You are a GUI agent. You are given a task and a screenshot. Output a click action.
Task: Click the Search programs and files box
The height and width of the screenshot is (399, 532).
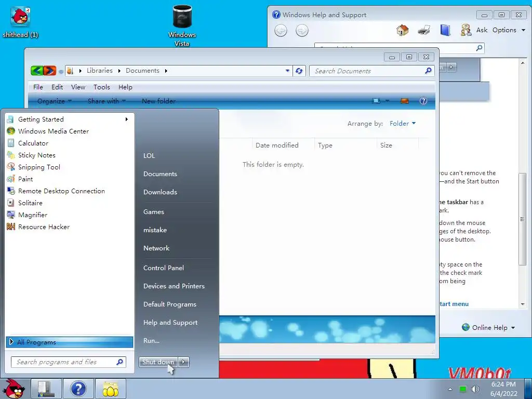pyautogui.click(x=68, y=362)
